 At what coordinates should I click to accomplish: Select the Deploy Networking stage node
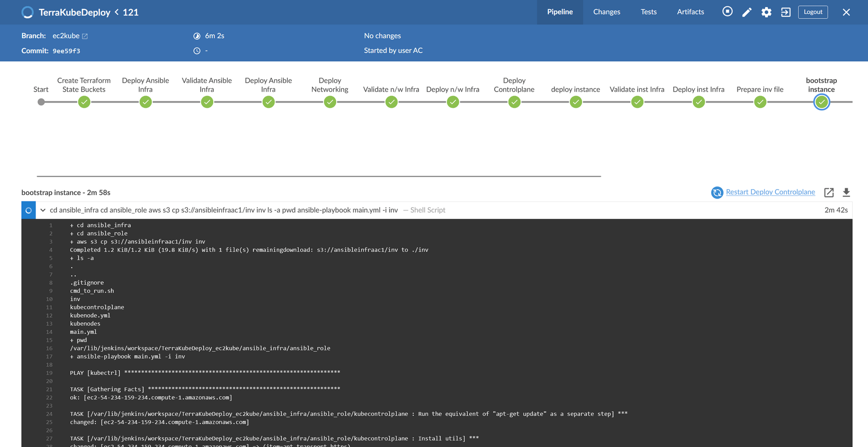point(330,102)
